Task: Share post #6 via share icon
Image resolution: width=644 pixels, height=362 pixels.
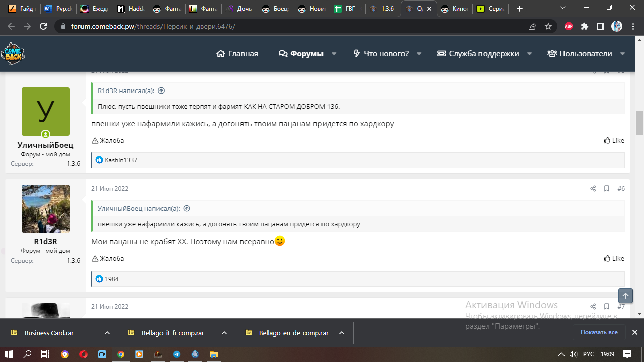Action: [x=593, y=189]
